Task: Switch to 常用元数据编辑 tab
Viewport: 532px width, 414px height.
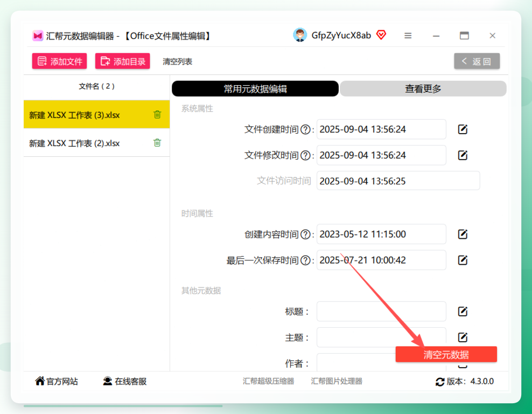Action: click(255, 88)
